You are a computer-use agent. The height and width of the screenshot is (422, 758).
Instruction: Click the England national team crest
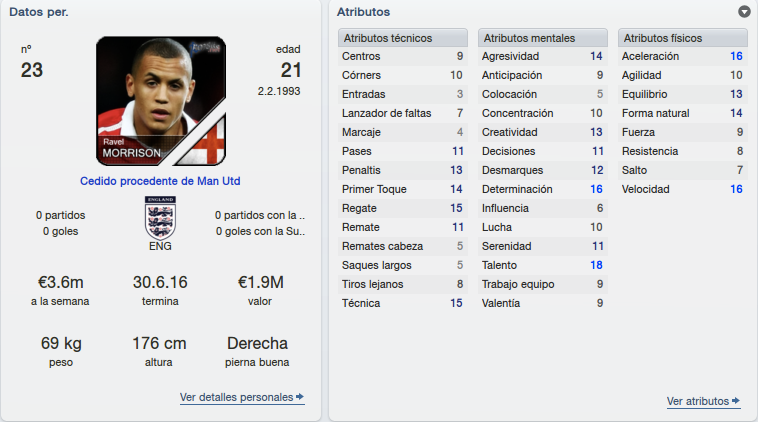click(160, 218)
